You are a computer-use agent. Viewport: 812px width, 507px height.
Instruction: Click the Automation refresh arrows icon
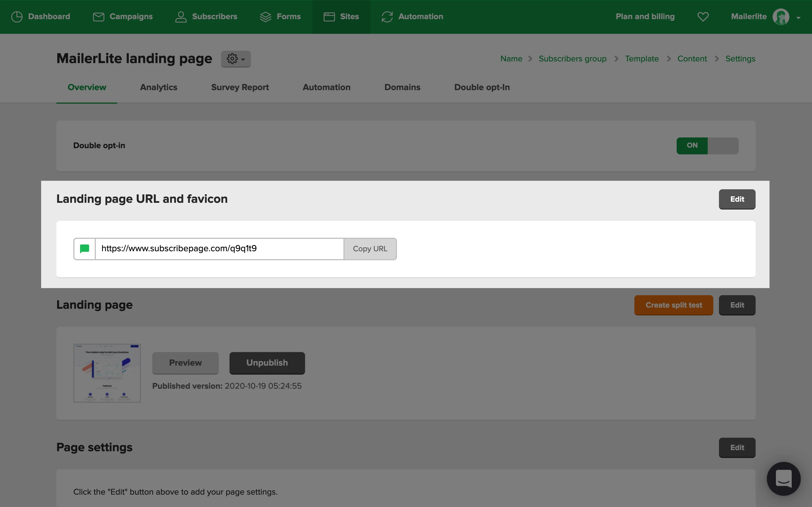pos(387,17)
